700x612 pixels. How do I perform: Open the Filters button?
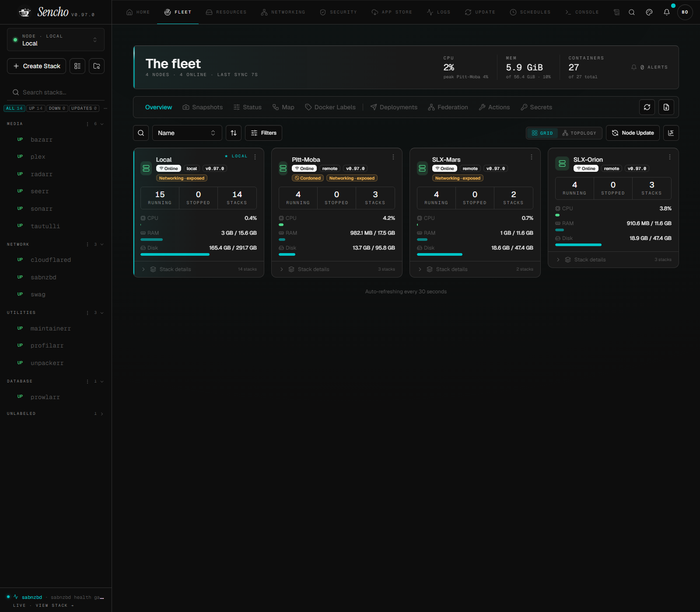[263, 133]
